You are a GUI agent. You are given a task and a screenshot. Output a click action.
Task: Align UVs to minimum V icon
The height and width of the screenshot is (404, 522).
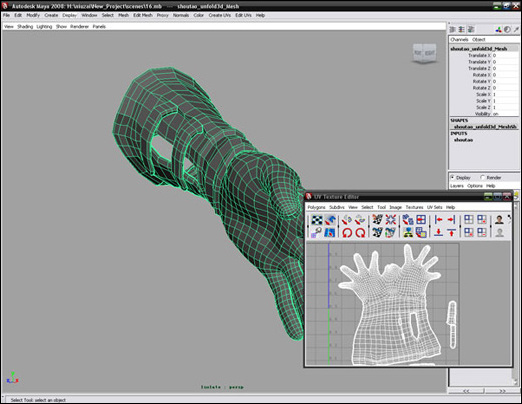[x=438, y=232]
